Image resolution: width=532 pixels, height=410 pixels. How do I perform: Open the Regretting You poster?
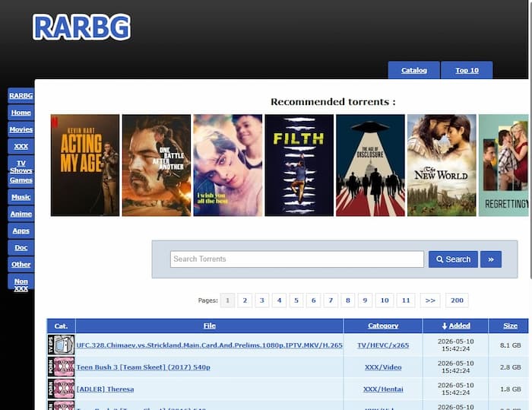pos(503,165)
